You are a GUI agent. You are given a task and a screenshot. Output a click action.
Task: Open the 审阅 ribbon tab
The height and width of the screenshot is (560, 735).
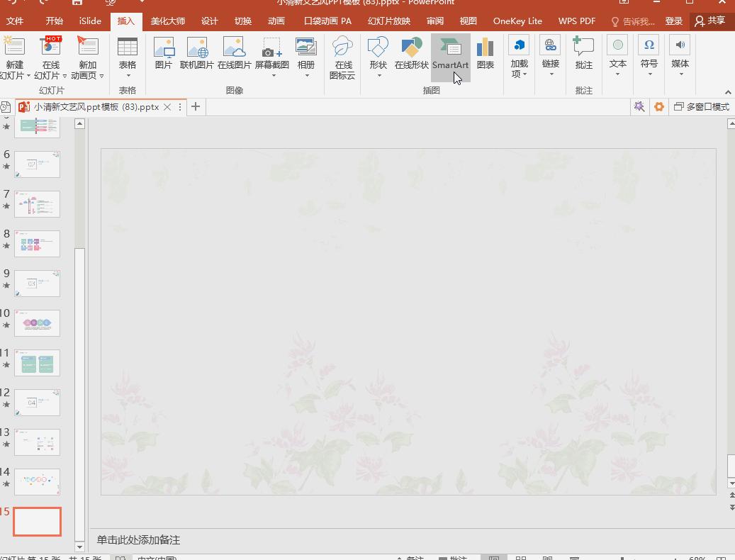(x=434, y=21)
